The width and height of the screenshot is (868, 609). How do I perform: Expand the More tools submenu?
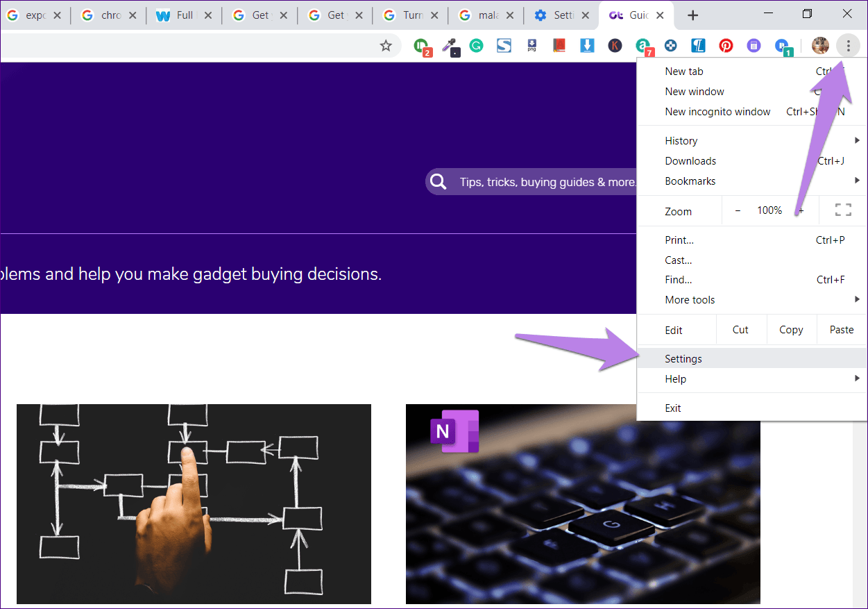click(x=752, y=299)
